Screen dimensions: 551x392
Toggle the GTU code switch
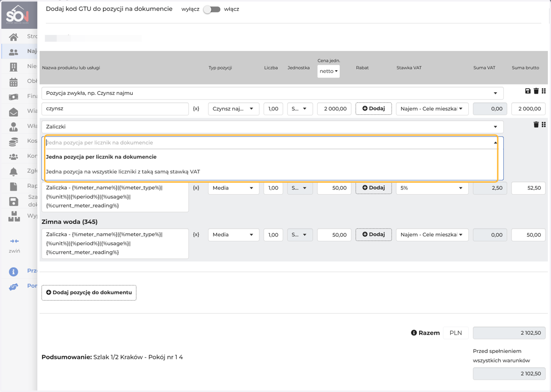coord(212,9)
